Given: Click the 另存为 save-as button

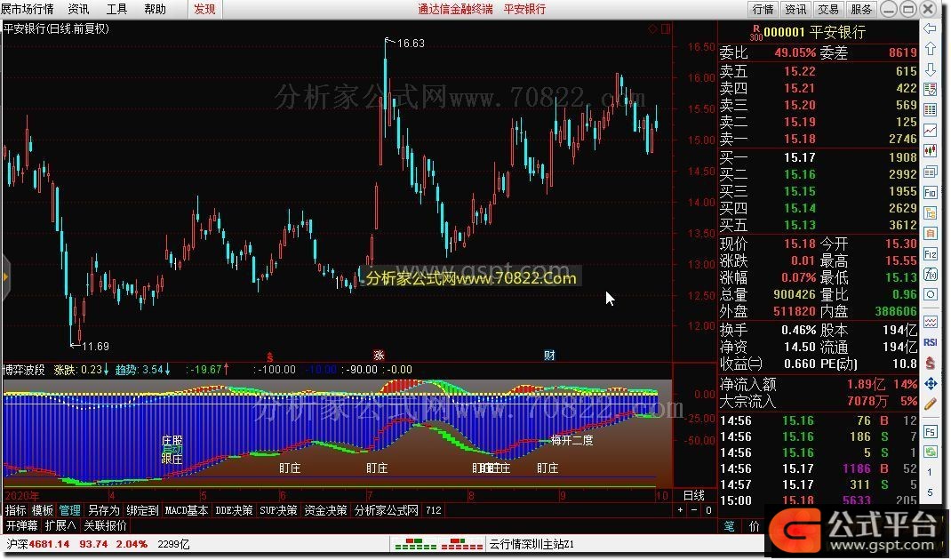Looking at the screenshot, I should (x=104, y=510).
